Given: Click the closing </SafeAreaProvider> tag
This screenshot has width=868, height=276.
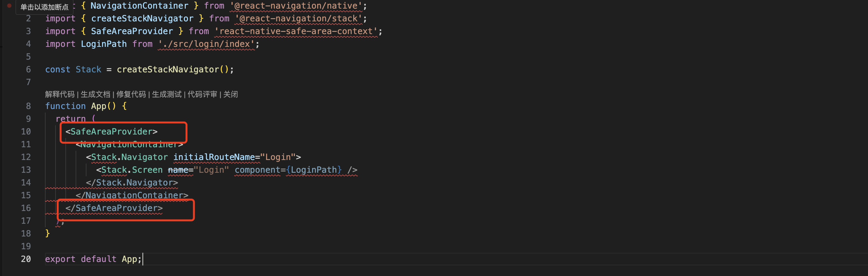Looking at the screenshot, I should pos(114,208).
